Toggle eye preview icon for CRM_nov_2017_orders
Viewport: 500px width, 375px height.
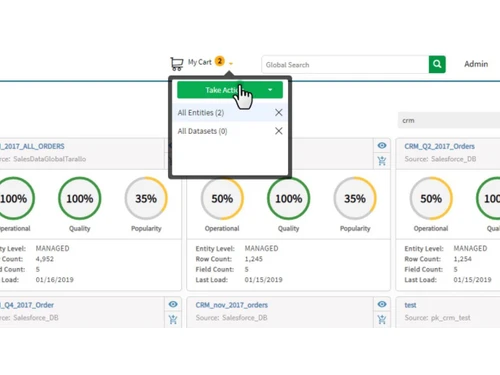[382, 304]
